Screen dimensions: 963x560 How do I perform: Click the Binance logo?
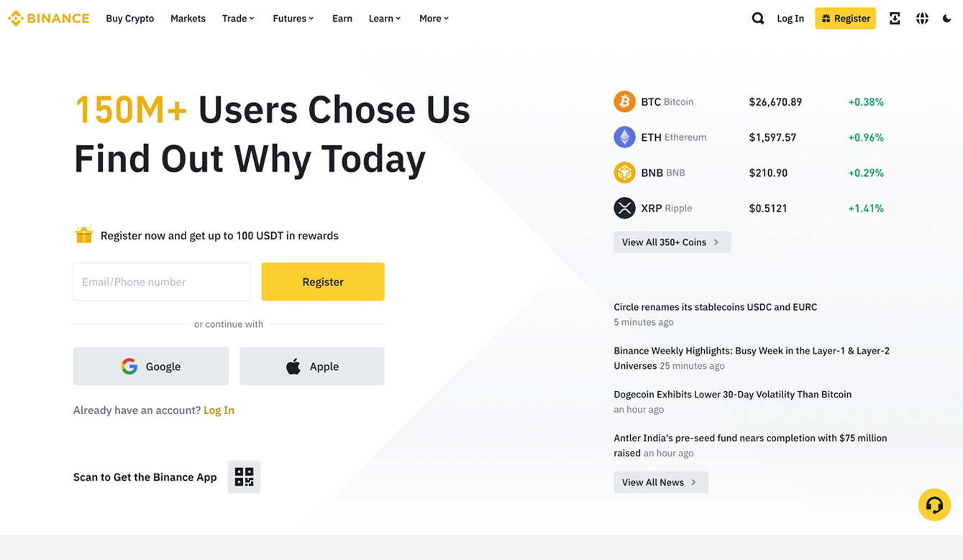(x=49, y=19)
